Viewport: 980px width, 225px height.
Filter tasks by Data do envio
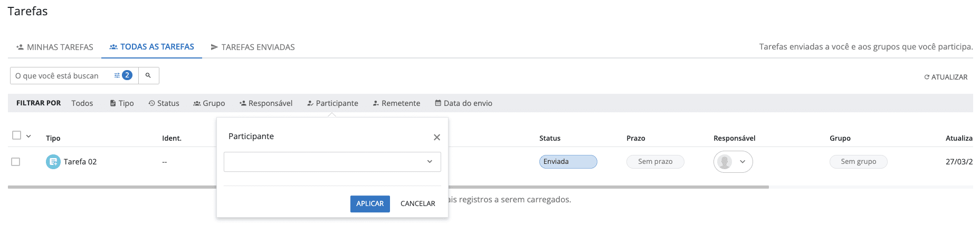tap(463, 103)
